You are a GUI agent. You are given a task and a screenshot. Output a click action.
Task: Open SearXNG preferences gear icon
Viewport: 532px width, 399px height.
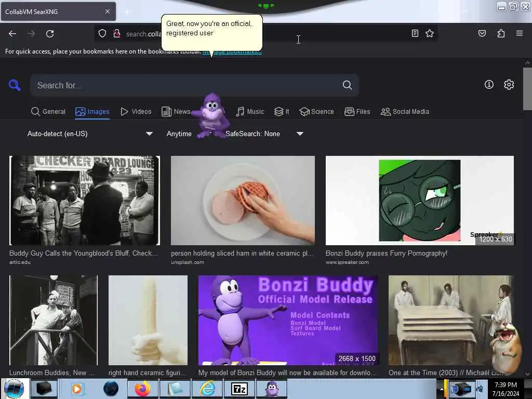click(509, 85)
